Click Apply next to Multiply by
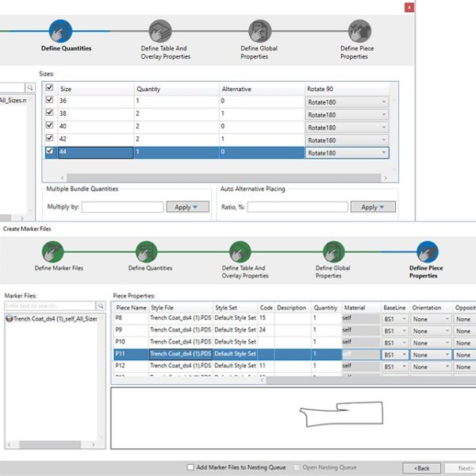476x476 pixels. click(188, 207)
